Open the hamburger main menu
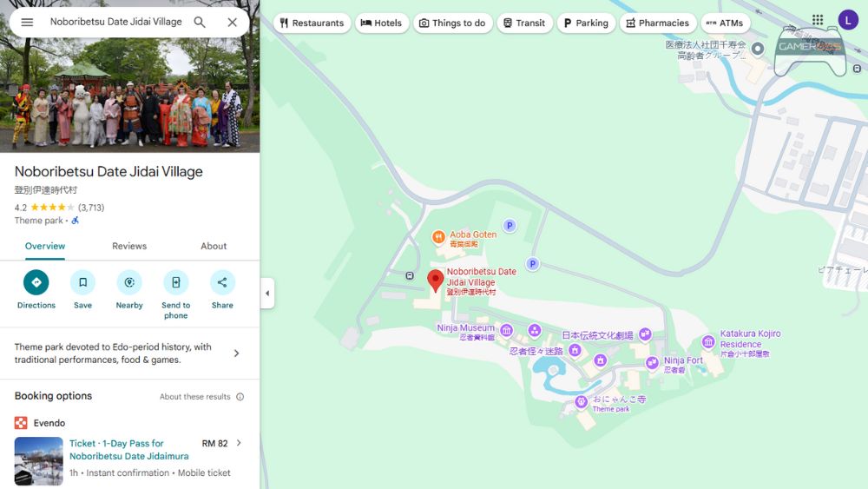The height and width of the screenshot is (489, 868). [x=27, y=22]
